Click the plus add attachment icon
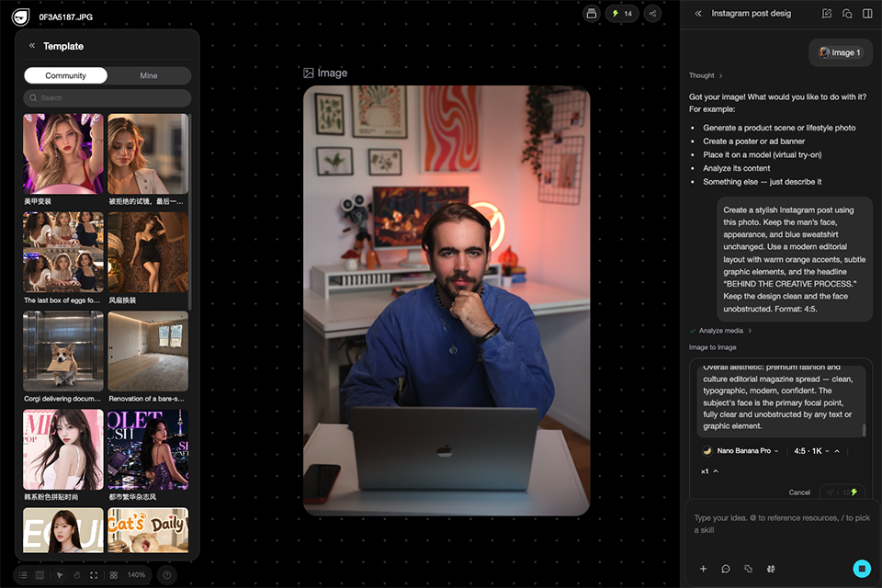Screen dimensions: 882x588 click(703, 569)
